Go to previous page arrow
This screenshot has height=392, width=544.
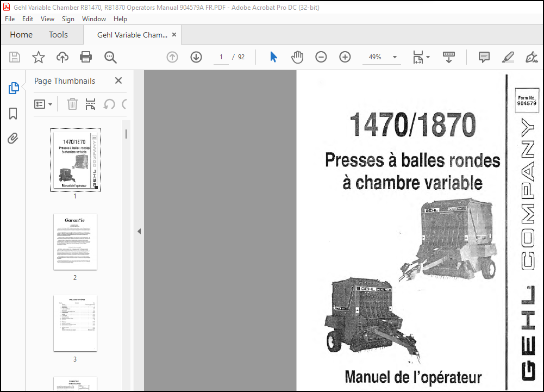pyautogui.click(x=172, y=57)
